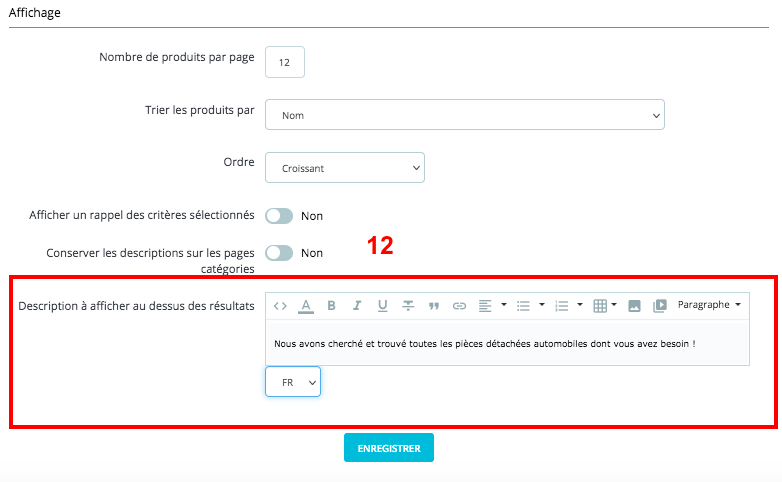Viewport: 782px width, 482px height.
Task: Toggle bold formatting in editor
Action: pos(331,306)
